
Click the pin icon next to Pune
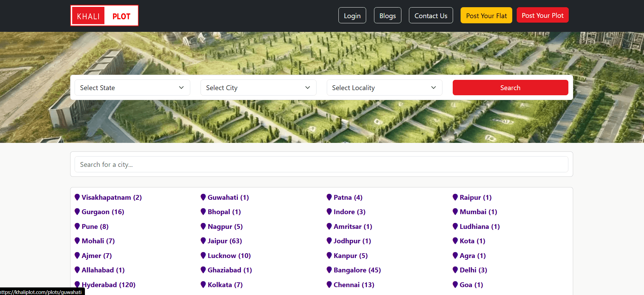(77, 226)
